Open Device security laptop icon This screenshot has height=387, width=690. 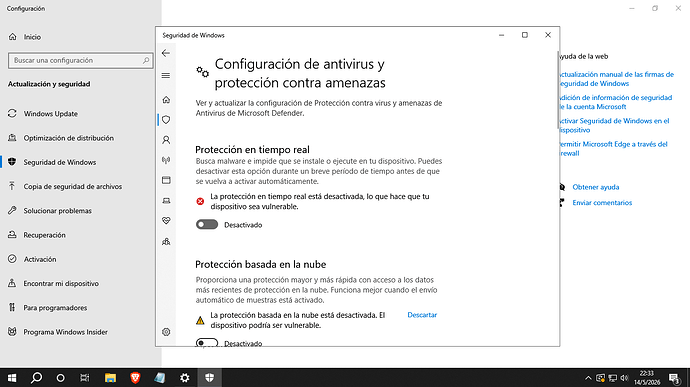(166, 200)
